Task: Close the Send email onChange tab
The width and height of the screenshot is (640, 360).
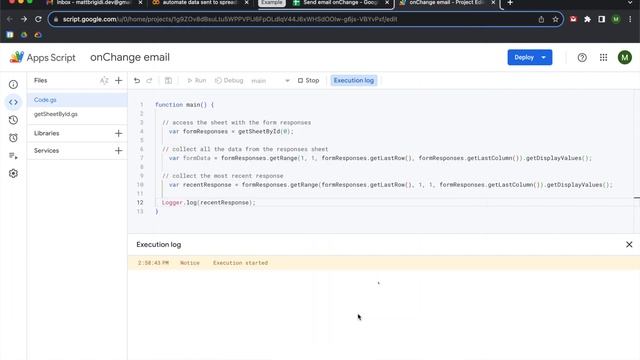Action: point(387,3)
